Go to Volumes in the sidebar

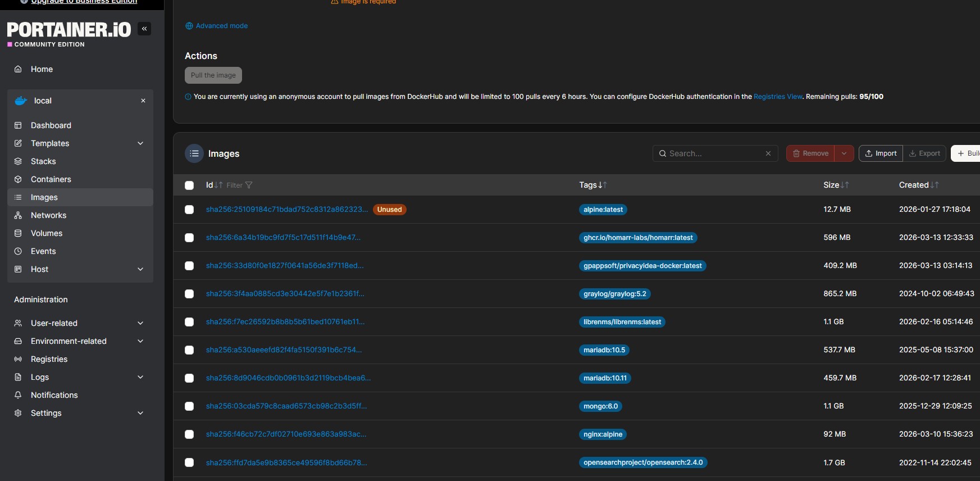(46, 233)
